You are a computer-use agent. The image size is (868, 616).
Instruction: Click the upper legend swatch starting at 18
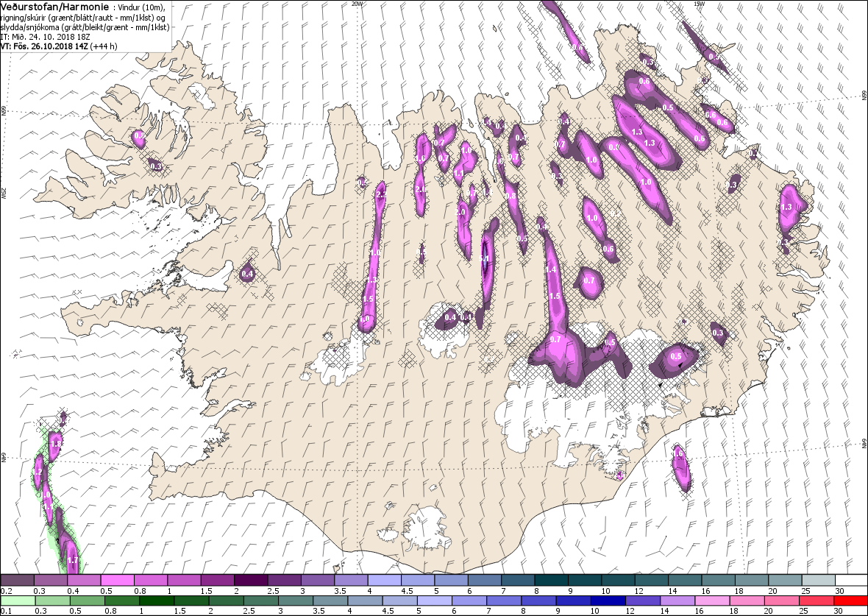(x=751, y=580)
